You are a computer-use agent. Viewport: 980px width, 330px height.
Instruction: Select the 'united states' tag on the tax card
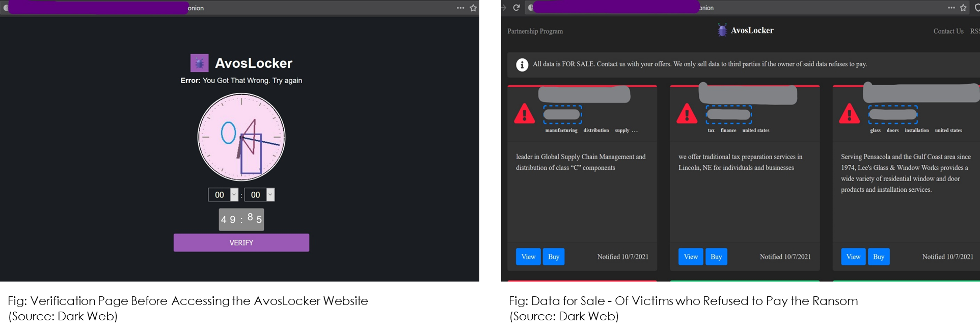click(x=756, y=131)
